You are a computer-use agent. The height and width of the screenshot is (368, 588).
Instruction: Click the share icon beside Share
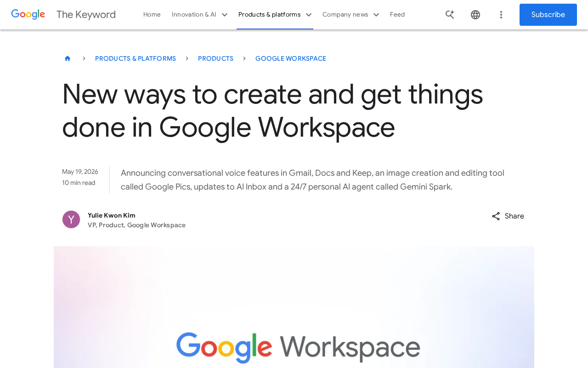pyautogui.click(x=496, y=216)
